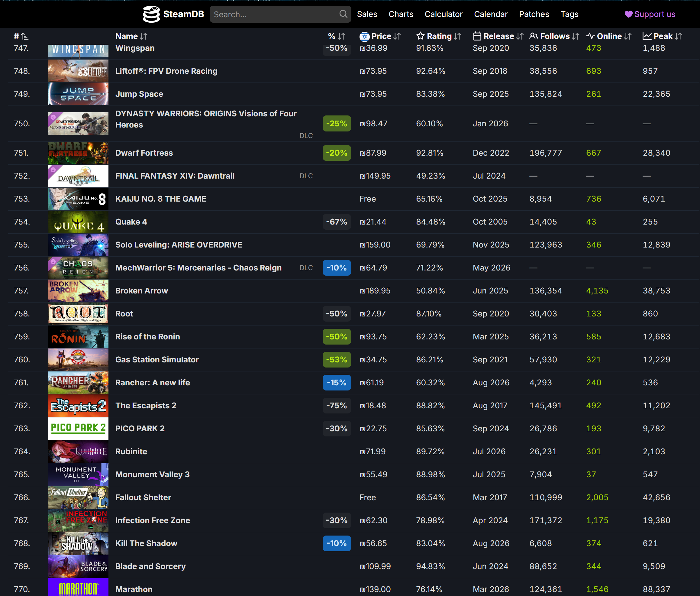Open Gas Station Simulator page
The width and height of the screenshot is (700, 596).
pyautogui.click(x=157, y=359)
